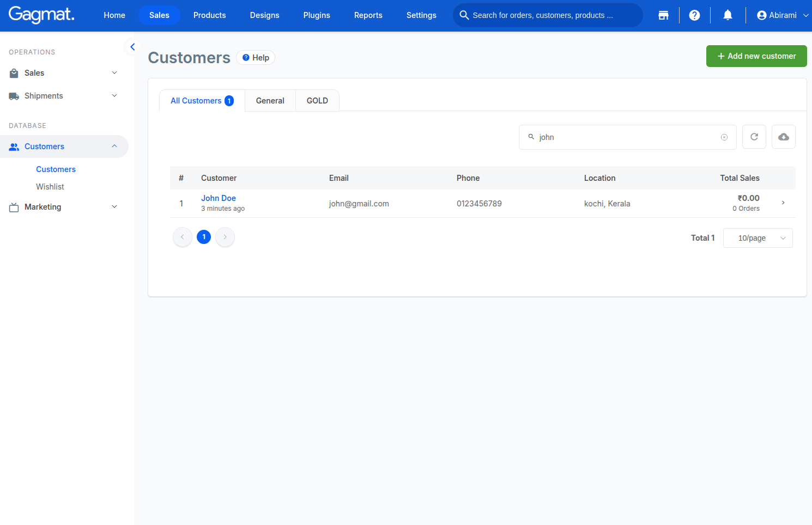Screen dimensions: 812x525
Task: Select Customers sub-item in sidebar
Action: coord(56,169)
